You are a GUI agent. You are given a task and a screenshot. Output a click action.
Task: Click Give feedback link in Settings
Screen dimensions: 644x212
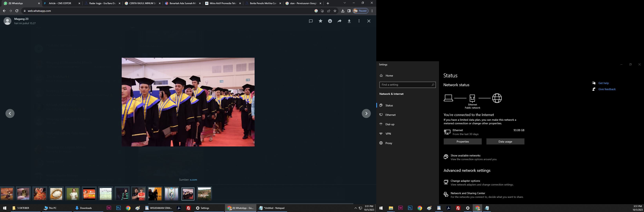click(x=607, y=89)
